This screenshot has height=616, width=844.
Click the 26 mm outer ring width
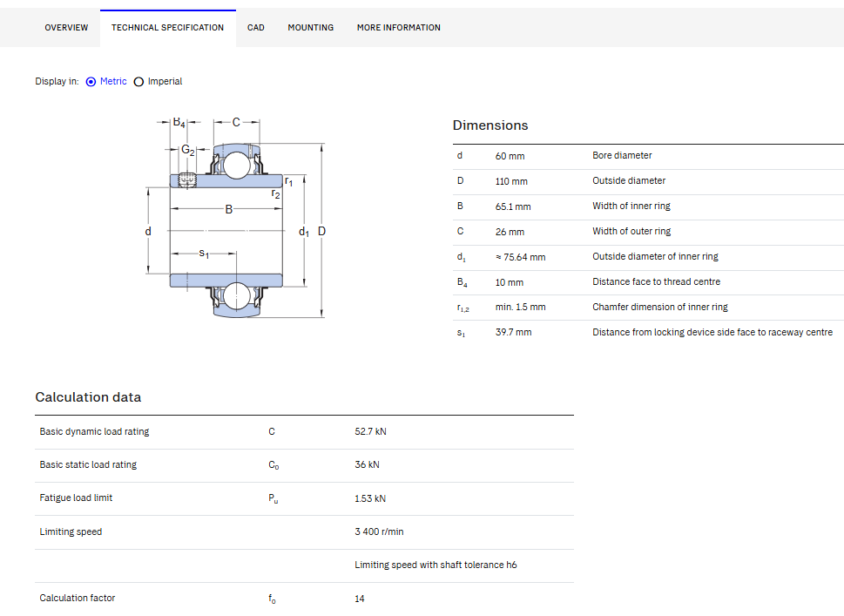point(510,232)
